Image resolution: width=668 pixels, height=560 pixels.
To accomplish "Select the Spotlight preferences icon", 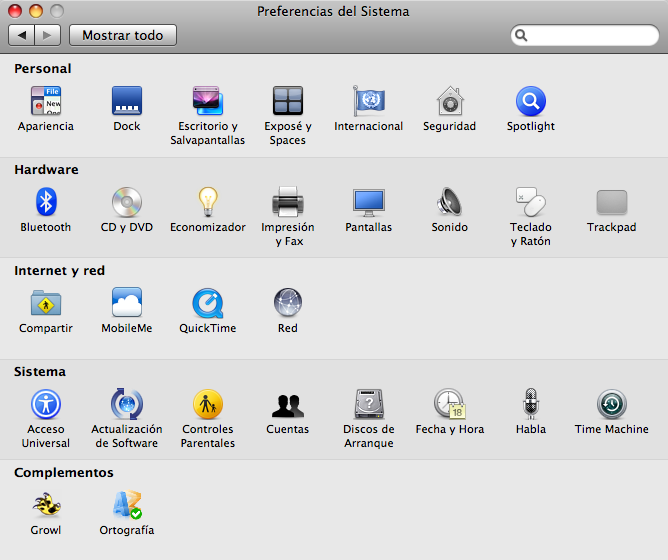I will (530, 102).
